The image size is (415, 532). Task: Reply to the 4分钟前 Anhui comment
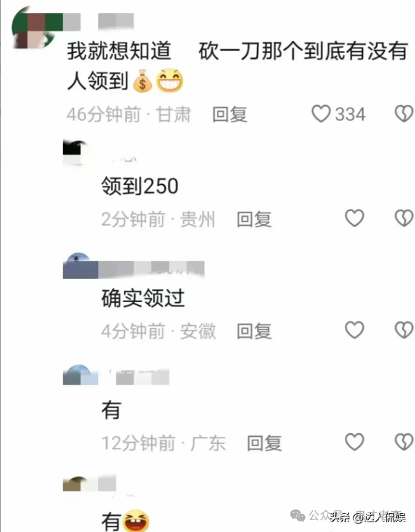(x=254, y=331)
